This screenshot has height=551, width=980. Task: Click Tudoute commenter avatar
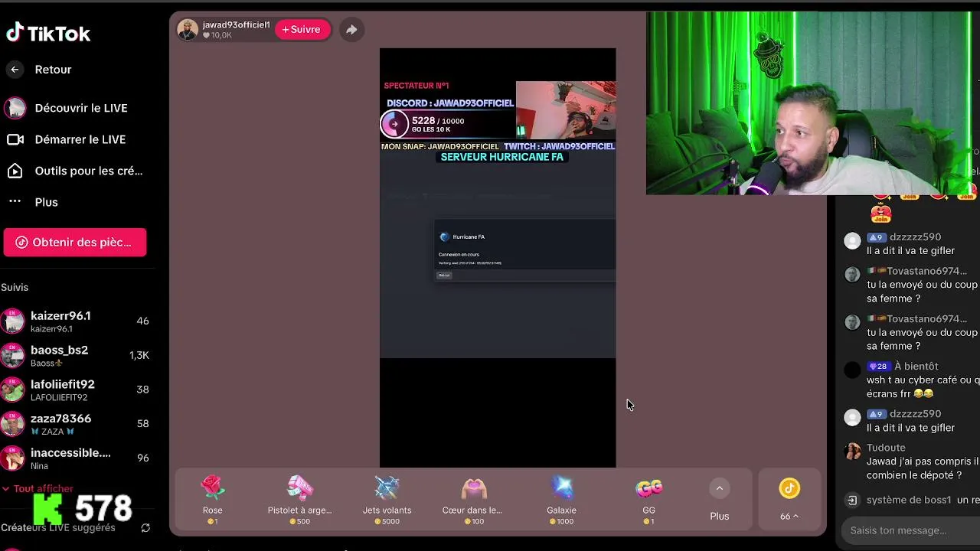[852, 452]
